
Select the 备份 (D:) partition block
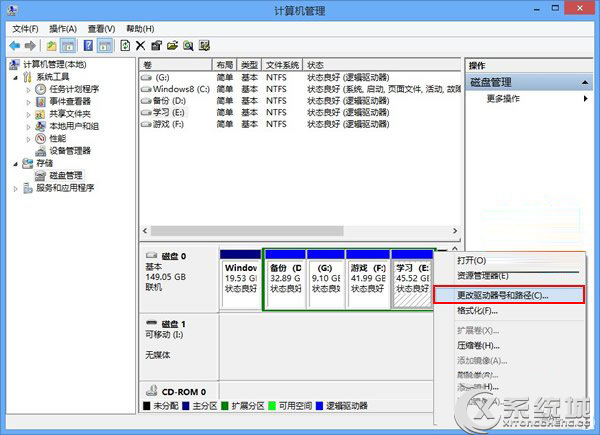(284, 279)
